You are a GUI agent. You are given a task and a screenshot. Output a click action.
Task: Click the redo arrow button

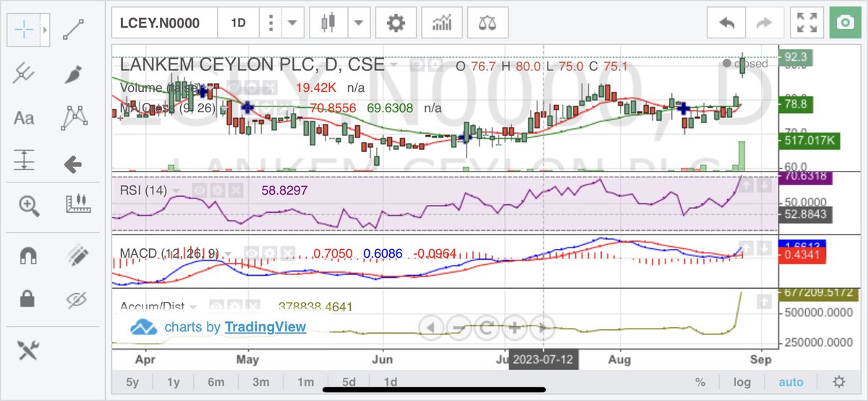coord(764,22)
